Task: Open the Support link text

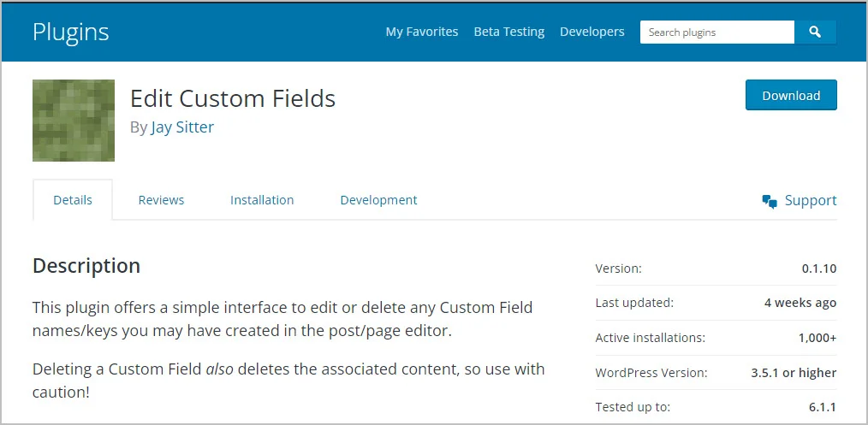Action: point(810,201)
